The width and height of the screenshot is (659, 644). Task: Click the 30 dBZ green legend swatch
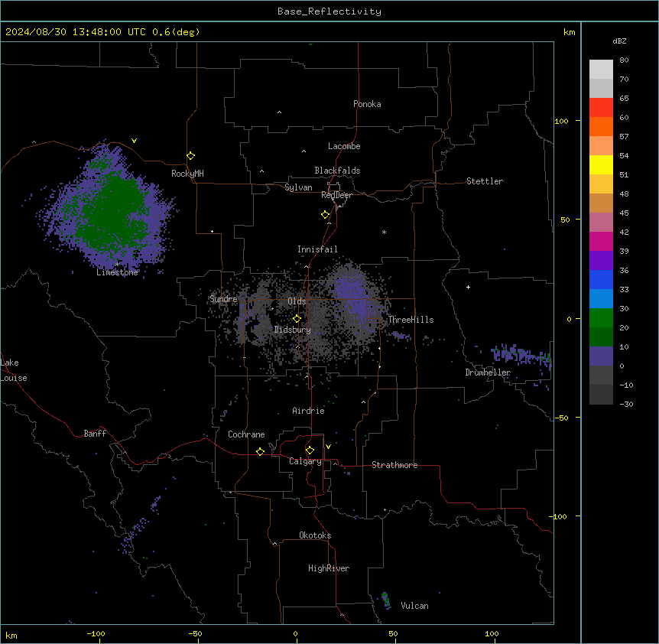[x=601, y=318]
